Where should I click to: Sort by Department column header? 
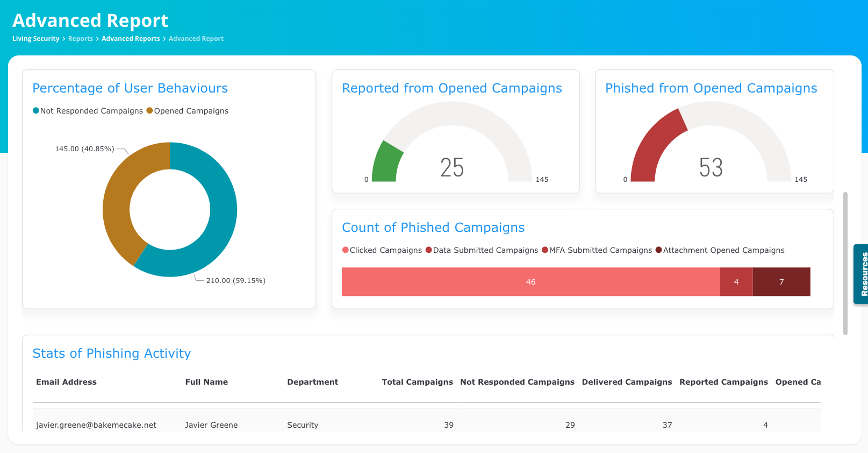[312, 382]
